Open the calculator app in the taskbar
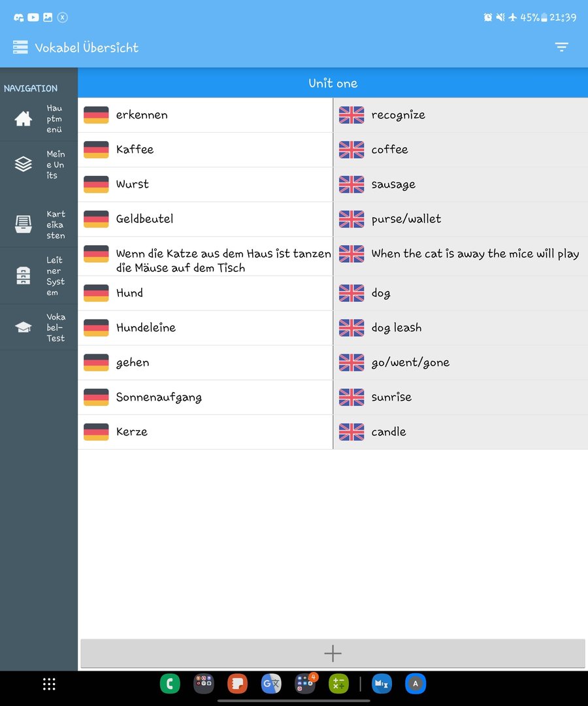 point(338,684)
